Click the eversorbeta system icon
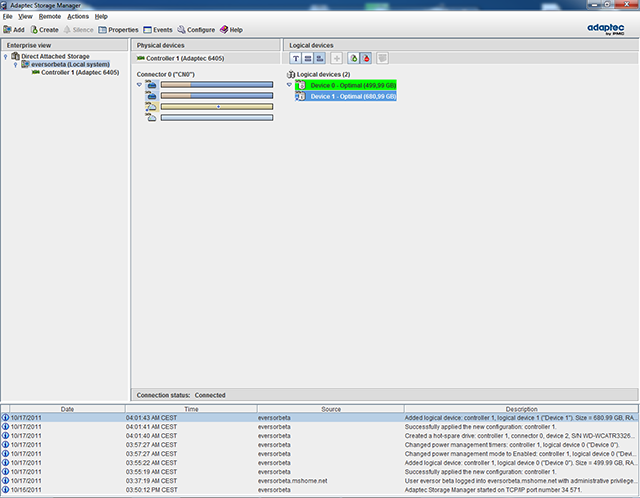Screen dimensions: 640x498 25,64
